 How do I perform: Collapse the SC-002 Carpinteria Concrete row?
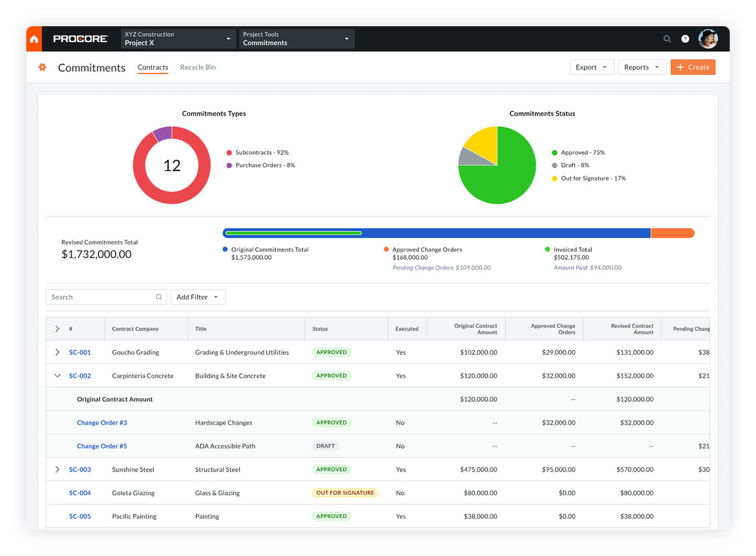click(57, 376)
